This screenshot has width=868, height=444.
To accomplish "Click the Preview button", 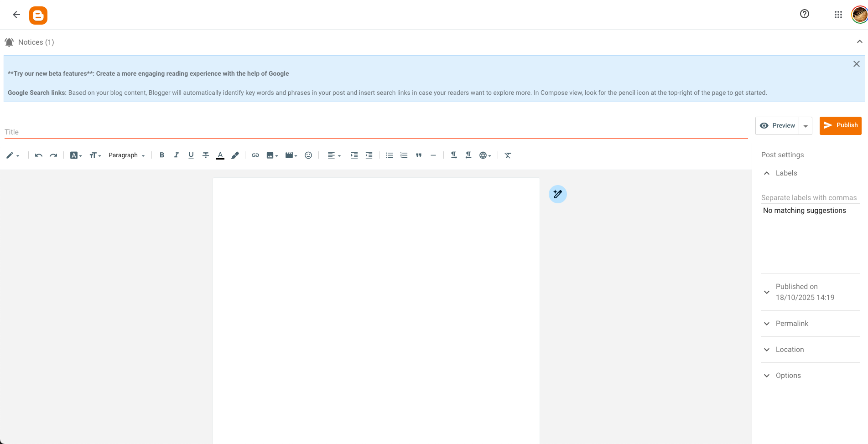I will [x=778, y=126].
